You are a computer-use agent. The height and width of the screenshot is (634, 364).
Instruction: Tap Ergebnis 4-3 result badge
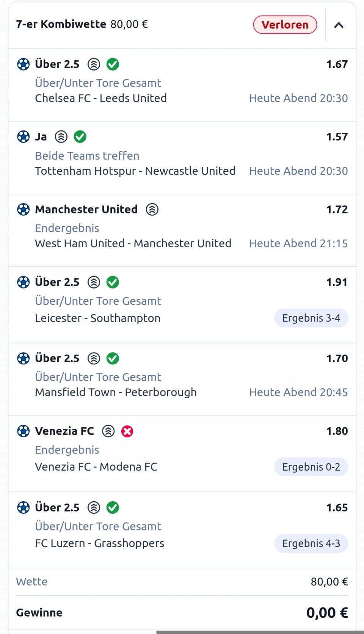[x=311, y=543]
